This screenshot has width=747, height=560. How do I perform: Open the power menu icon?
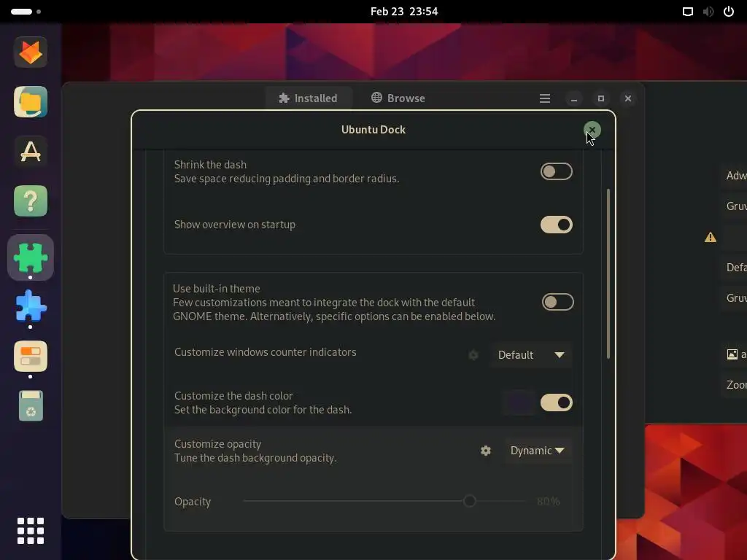pyautogui.click(x=729, y=12)
